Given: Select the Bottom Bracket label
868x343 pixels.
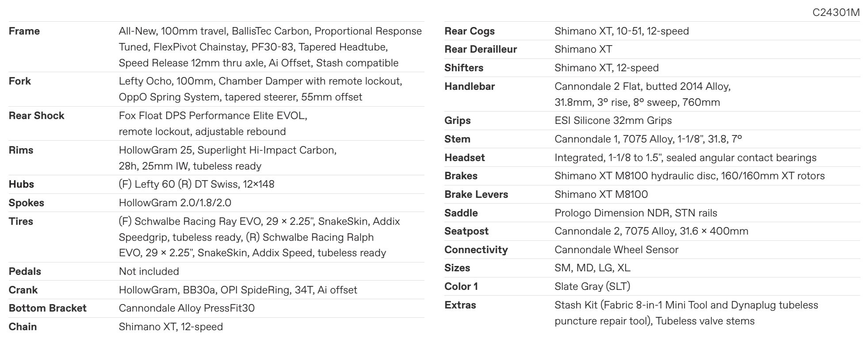Looking at the screenshot, I should point(48,308).
